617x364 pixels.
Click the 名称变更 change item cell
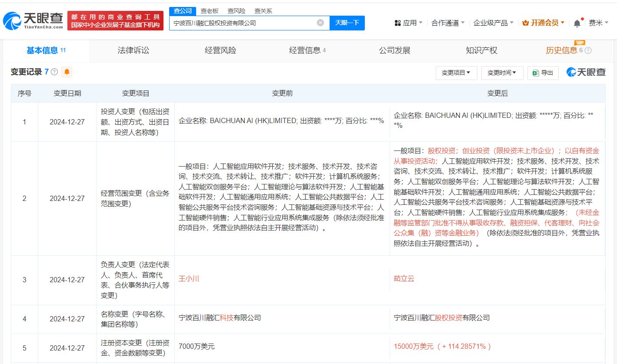click(136, 319)
